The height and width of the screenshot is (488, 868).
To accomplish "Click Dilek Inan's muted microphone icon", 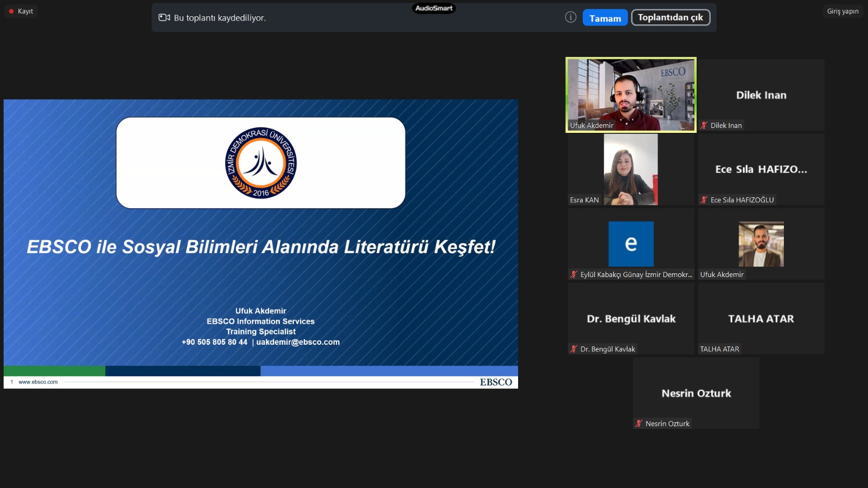I will tap(704, 125).
